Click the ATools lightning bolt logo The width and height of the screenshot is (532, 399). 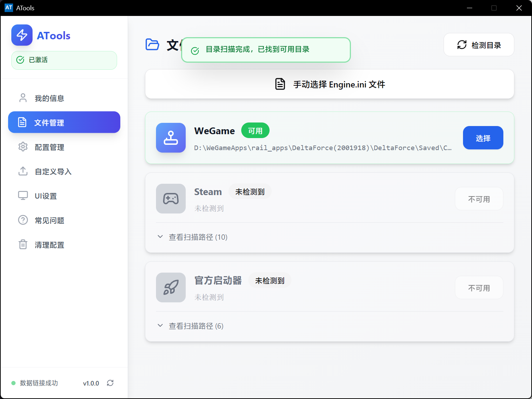click(22, 35)
